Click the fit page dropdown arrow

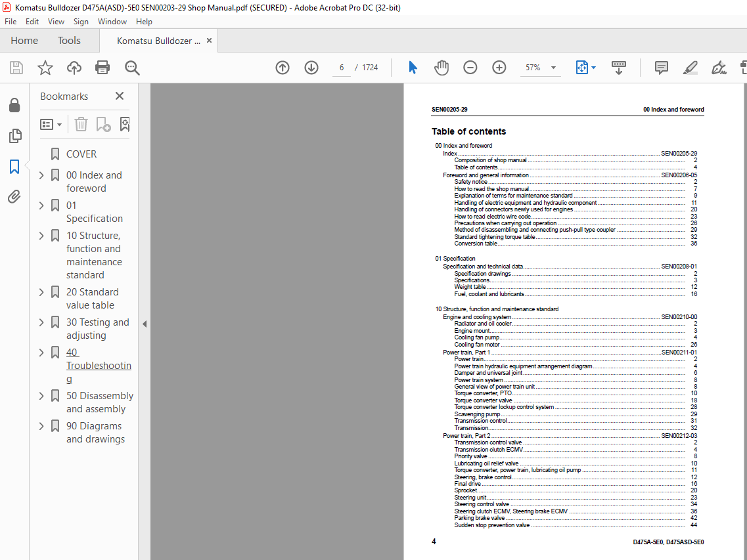click(x=594, y=68)
